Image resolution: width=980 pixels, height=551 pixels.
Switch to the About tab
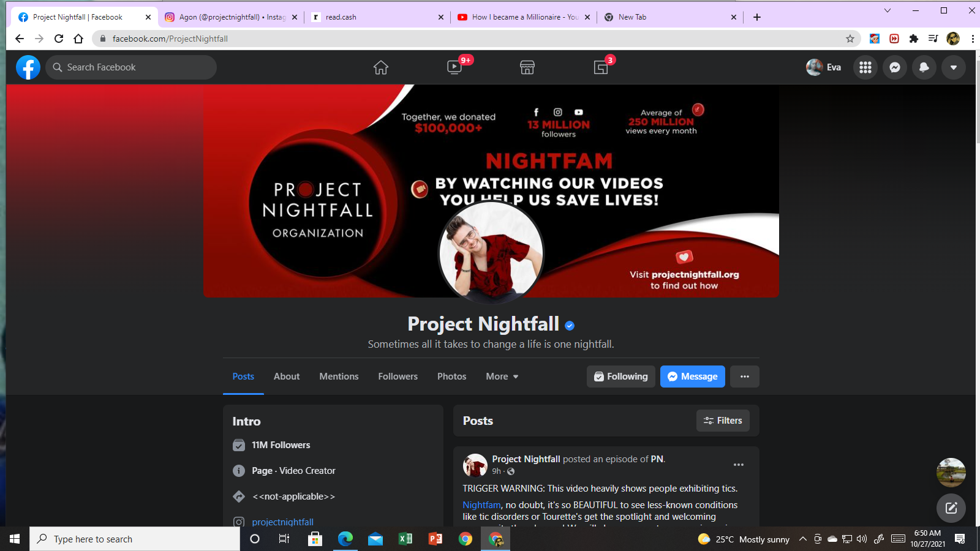(287, 377)
